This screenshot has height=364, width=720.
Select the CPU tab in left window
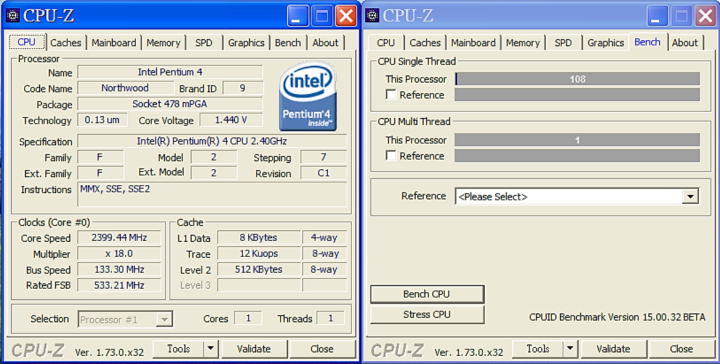coord(27,42)
